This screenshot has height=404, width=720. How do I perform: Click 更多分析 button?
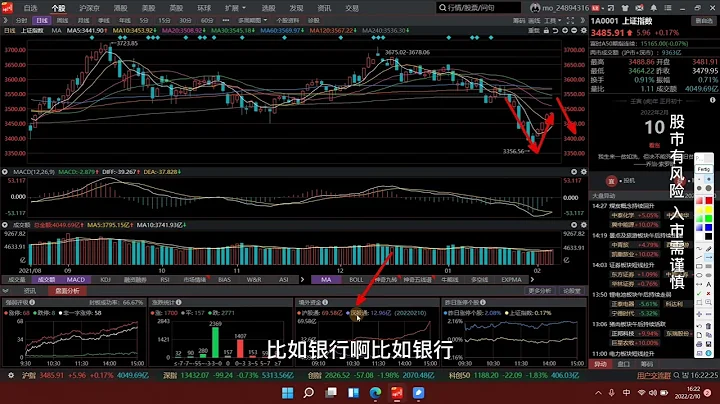[x=540, y=291]
